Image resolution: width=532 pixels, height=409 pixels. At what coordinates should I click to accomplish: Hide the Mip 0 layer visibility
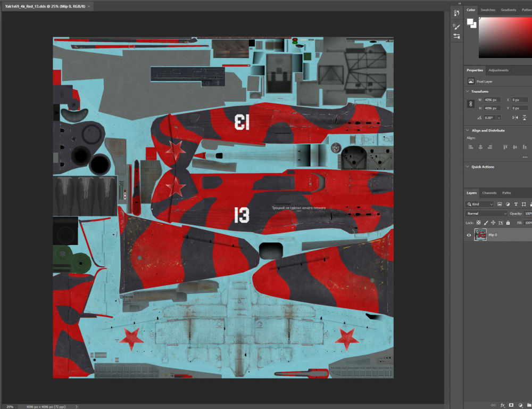469,235
